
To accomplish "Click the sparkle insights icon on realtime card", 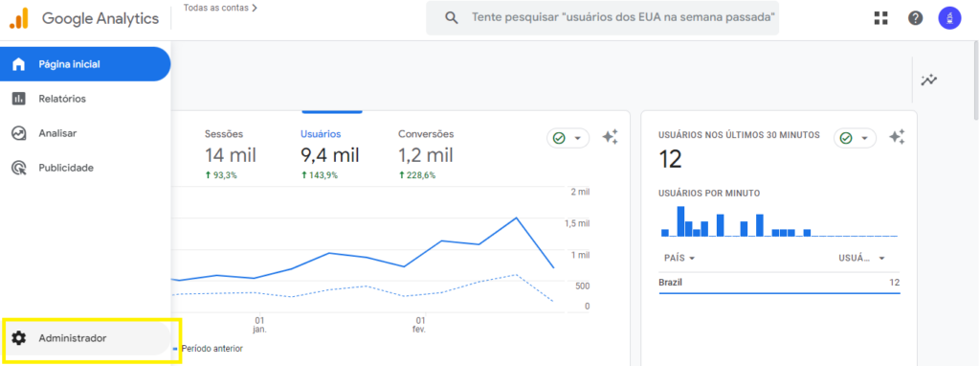I will click(x=897, y=138).
